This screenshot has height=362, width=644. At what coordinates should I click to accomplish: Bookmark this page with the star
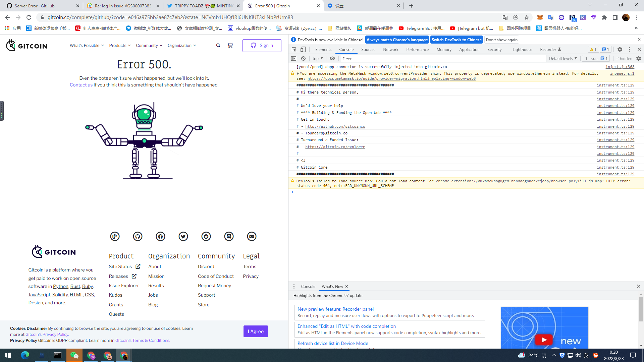[527, 17]
